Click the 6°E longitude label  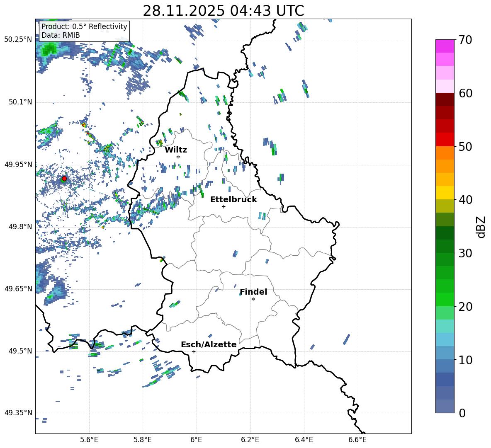196,440
